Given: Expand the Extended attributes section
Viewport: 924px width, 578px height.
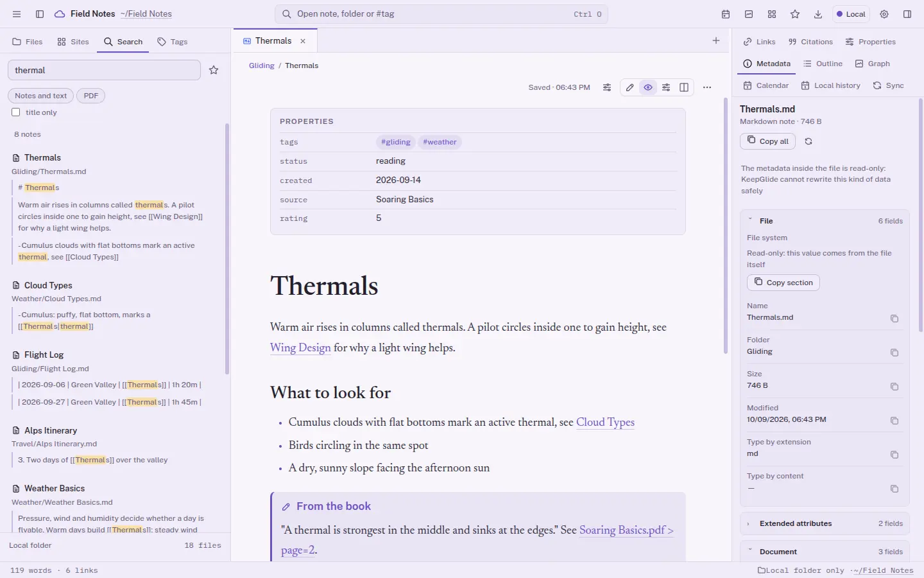Looking at the screenshot, I should [825, 523].
